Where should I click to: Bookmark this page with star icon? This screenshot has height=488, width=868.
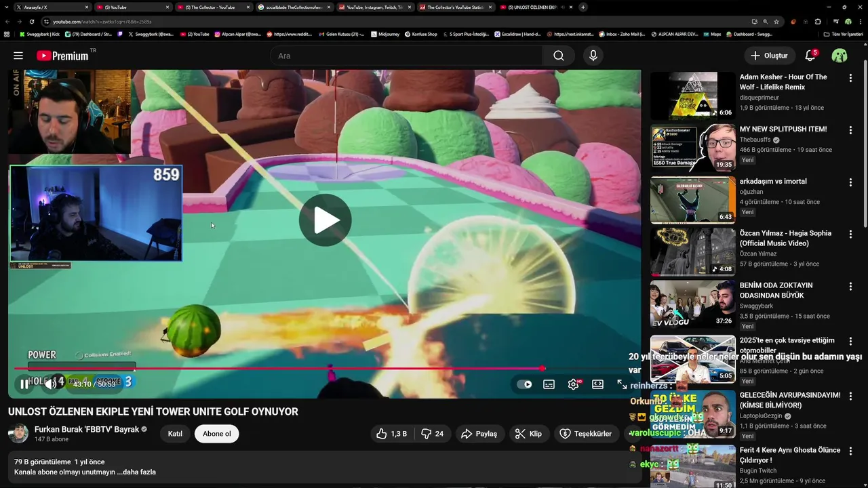tap(777, 22)
